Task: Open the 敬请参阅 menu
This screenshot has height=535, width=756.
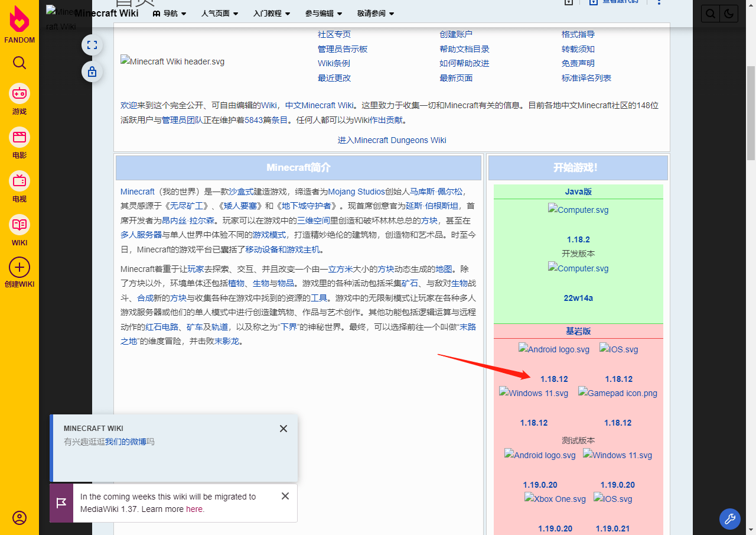Action: 376,14
